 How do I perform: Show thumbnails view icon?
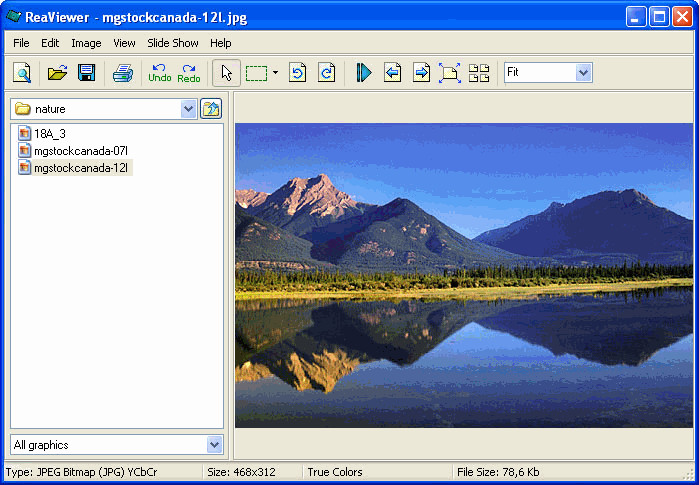[x=479, y=73]
